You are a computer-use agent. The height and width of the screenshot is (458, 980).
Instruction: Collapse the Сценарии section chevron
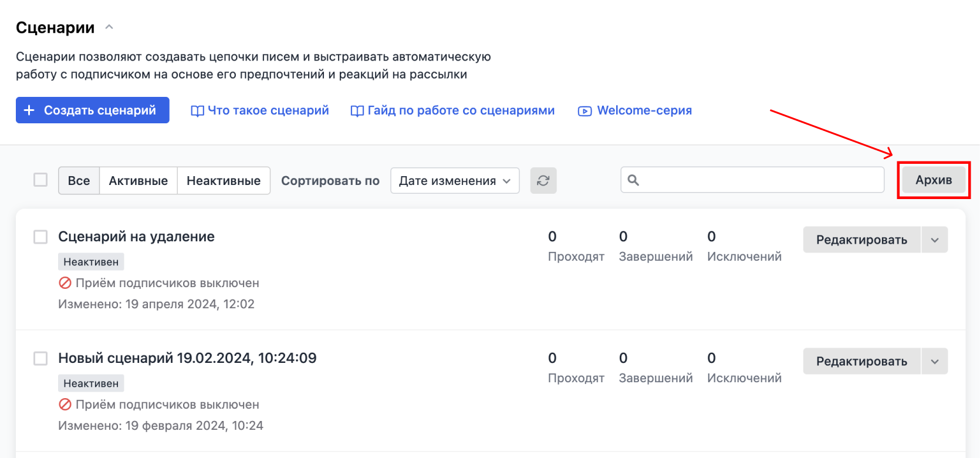109,27
